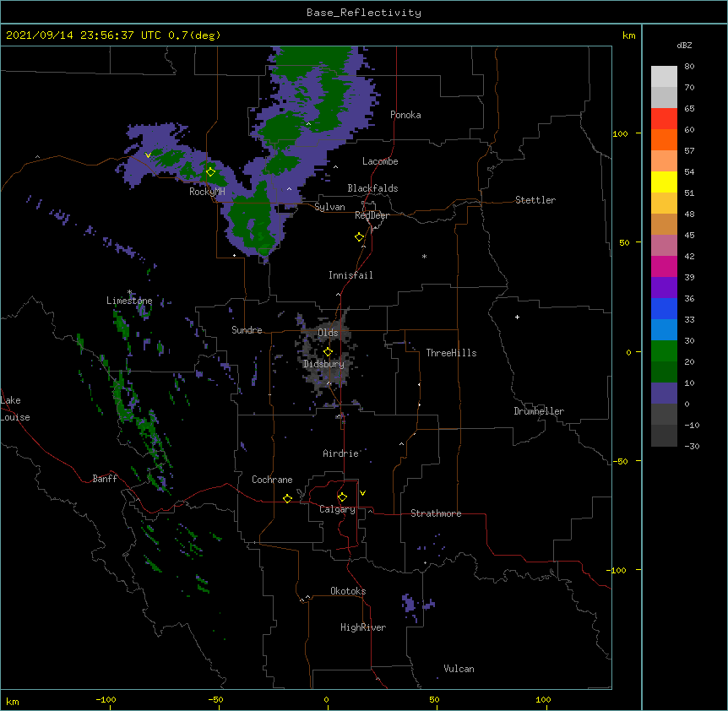728x711 pixels.
Task: Click the yellow diamond marker south of RedDeer
Action: [x=360, y=237]
